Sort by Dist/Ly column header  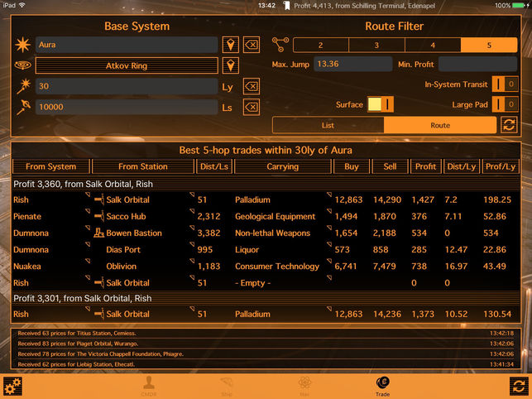[462, 166]
